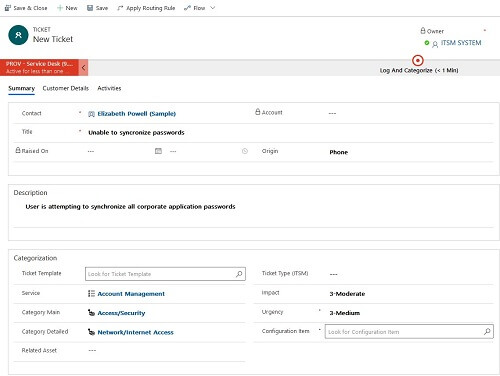Click the Raised On clock time icon
Image resolution: width=500 pixels, height=376 pixels.
[245, 151]
